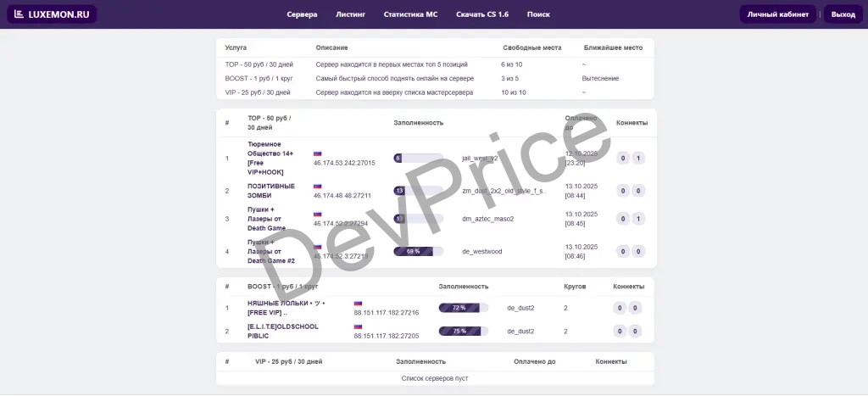Select address 46.174.52.3:27219
The image size is (868, 396).
[x=341, y=256]
